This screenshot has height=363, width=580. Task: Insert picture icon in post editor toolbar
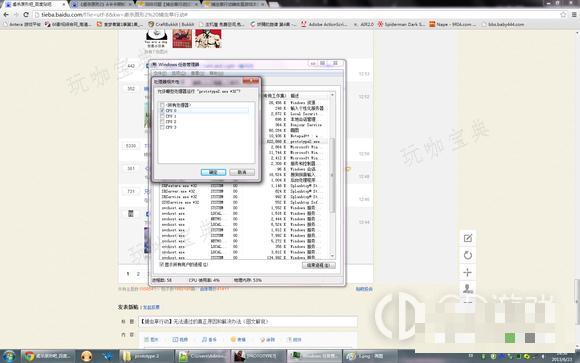[x=151, y=339]
